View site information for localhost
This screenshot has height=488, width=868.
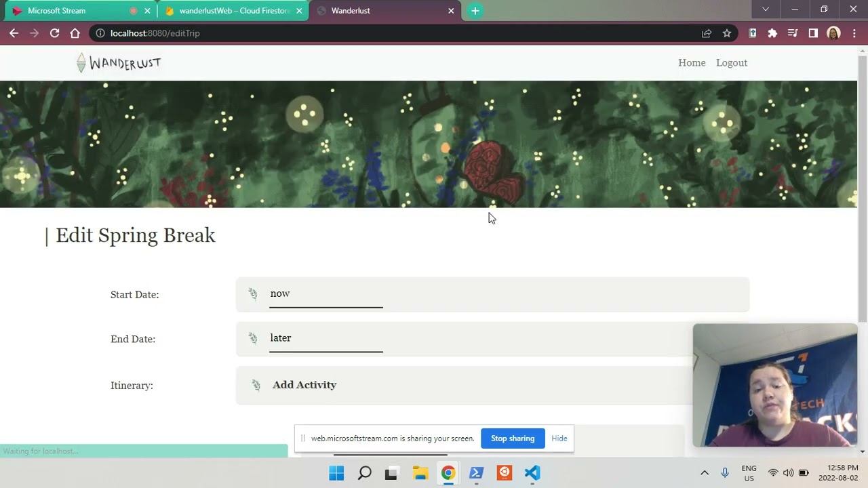(x=100, y=33)
